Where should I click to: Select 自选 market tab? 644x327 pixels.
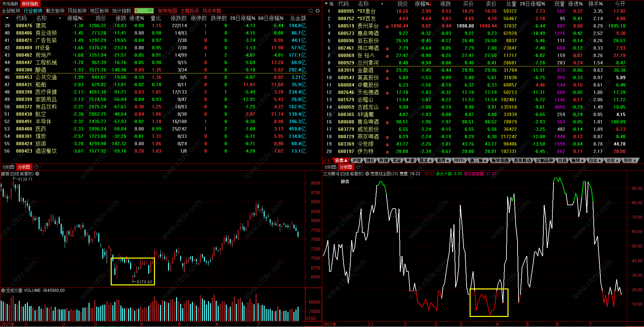(562, 160)
